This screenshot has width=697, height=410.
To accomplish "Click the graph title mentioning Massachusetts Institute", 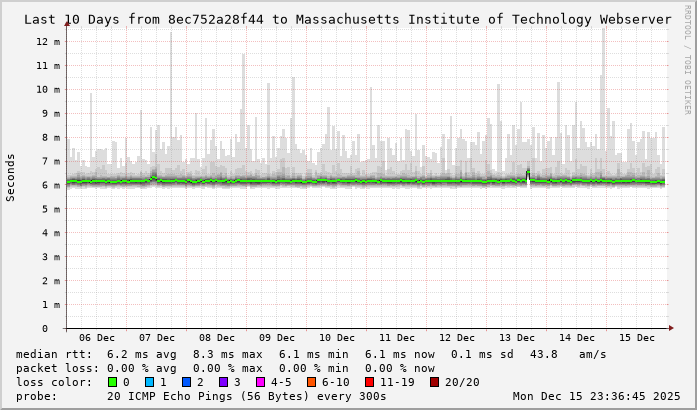I will tap(347, 19).
